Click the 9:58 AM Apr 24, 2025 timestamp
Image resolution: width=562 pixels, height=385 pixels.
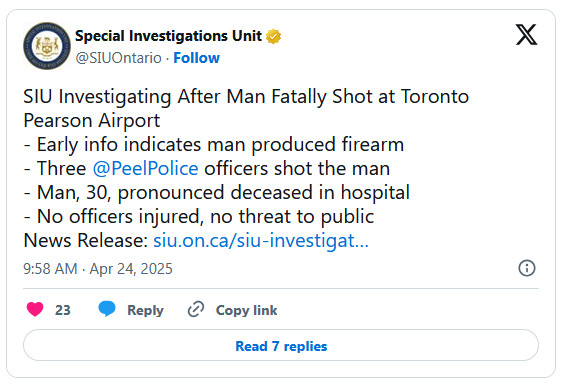(98, 268)
